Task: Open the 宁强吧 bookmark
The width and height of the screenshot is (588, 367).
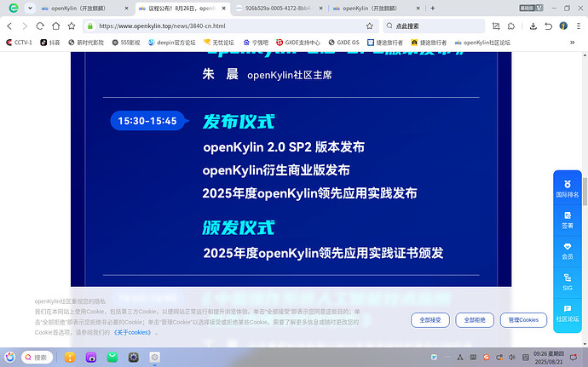Action: (x=256, y=43)
